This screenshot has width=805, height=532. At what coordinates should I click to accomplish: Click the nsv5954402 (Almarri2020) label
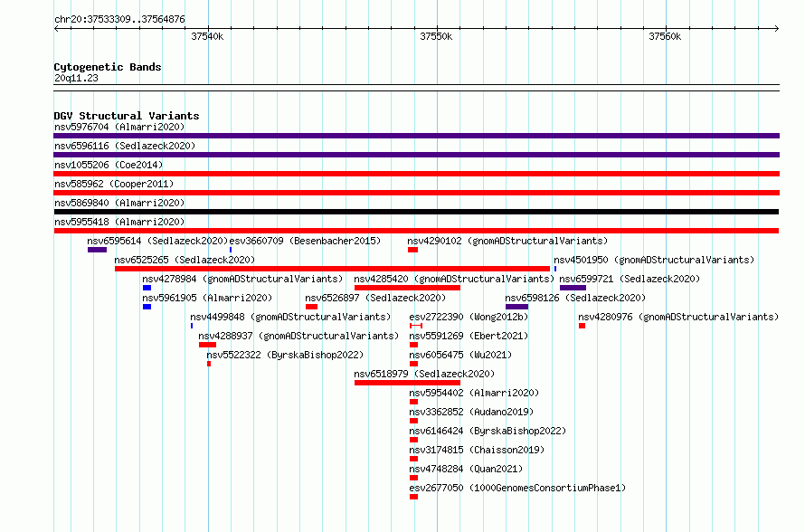(x=474, y=393)
